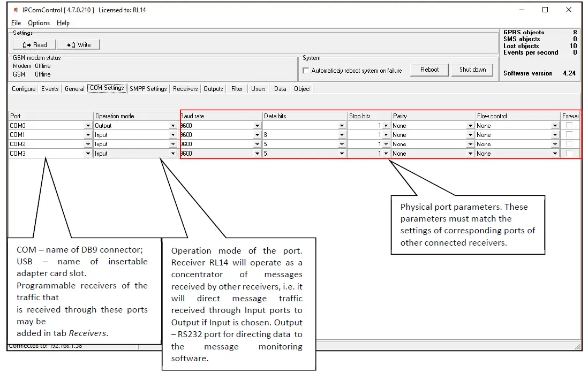Click the Flow control column header
This screenshot has width=588, height=381.
[518, 116]
